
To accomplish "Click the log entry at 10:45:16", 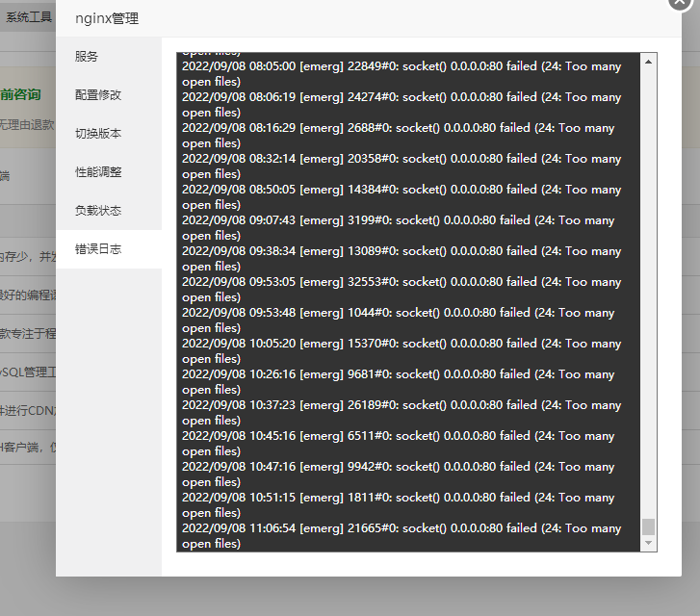I will [398, 444].
